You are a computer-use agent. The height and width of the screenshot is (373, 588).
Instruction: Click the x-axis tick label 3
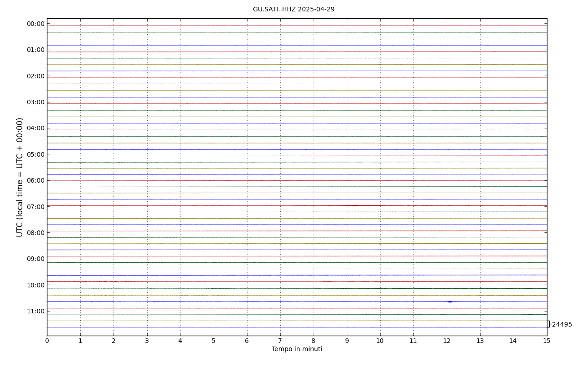point(147,341)
